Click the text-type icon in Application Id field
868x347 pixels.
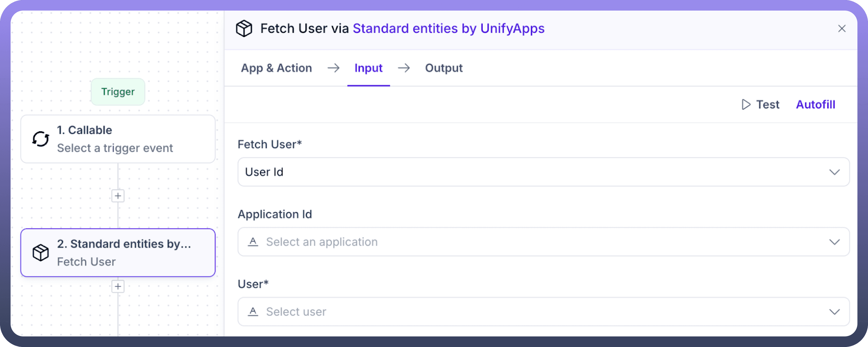click(x=253, y=242)
